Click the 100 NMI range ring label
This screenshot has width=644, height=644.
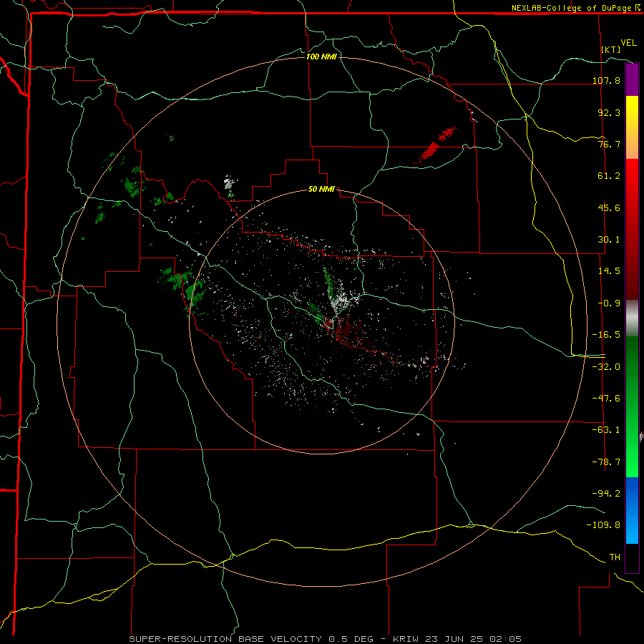[321, 57]
